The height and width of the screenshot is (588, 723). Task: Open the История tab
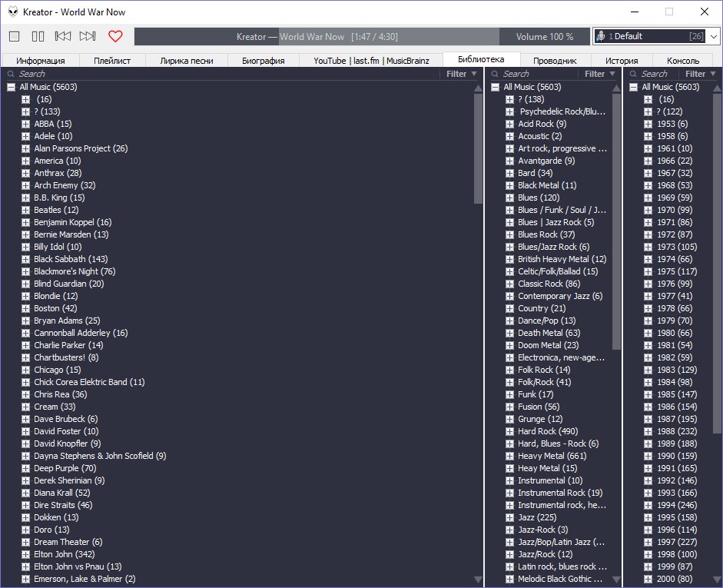point(622,61)
